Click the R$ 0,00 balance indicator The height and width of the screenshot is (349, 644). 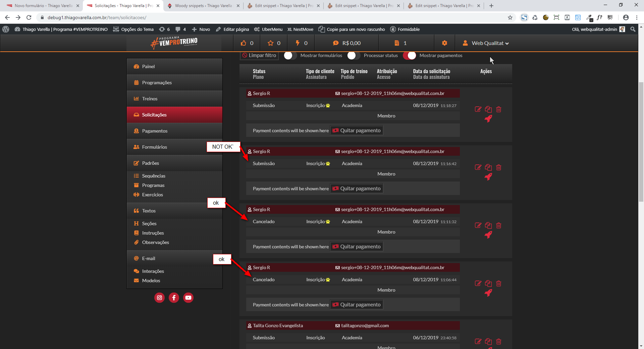[347, 43]
